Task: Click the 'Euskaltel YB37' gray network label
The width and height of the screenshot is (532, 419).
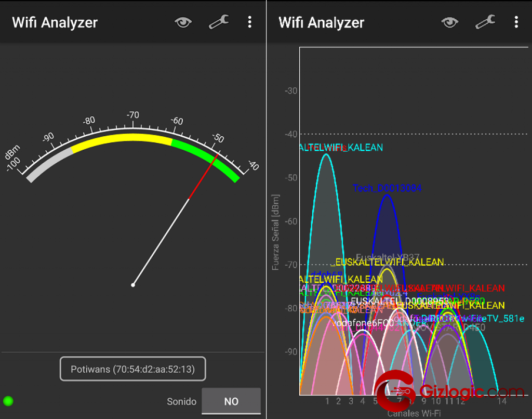Action: [388, 257]
